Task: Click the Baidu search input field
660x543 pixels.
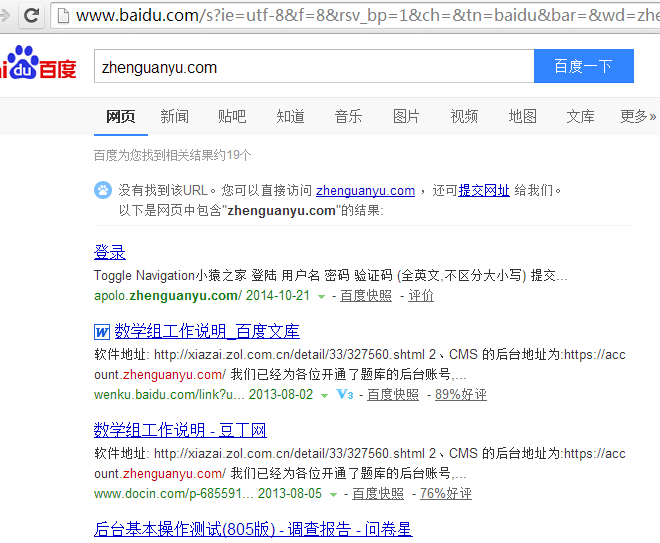Action: tap(314, 66)
